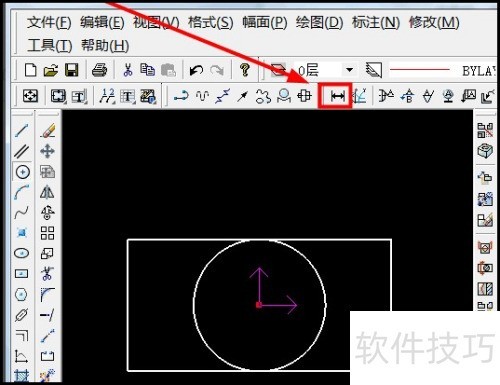Image resolution: width=500 pixels, height=385 pixels.
Task: Open layer control icon beside 0层
Action: (x=278, y=70)
